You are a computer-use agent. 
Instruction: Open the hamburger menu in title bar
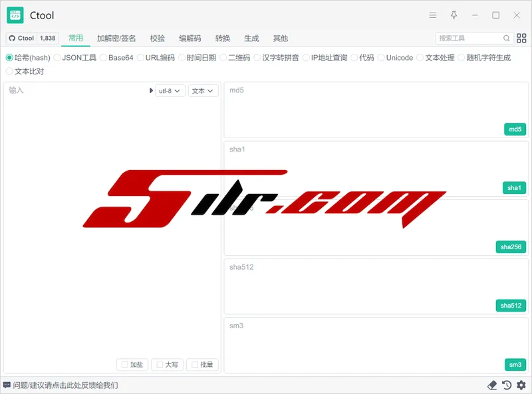[433, 15]
